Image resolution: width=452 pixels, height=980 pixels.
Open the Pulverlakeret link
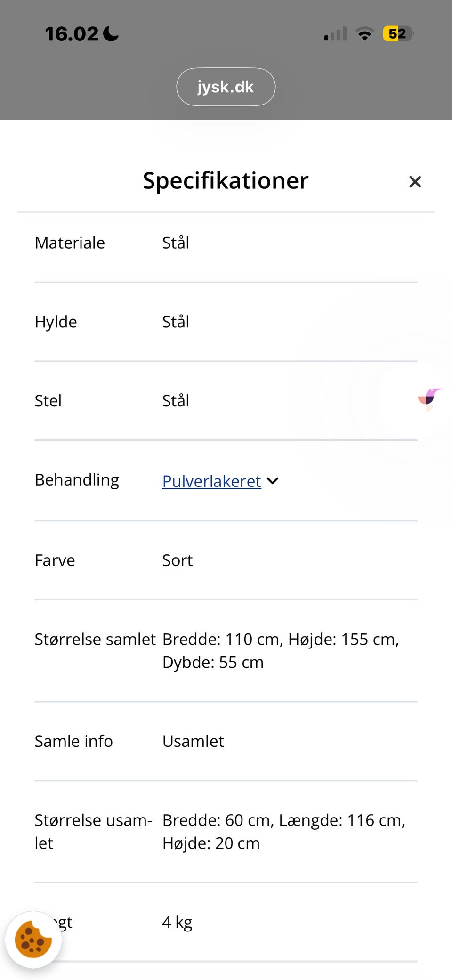coord(211,481)
